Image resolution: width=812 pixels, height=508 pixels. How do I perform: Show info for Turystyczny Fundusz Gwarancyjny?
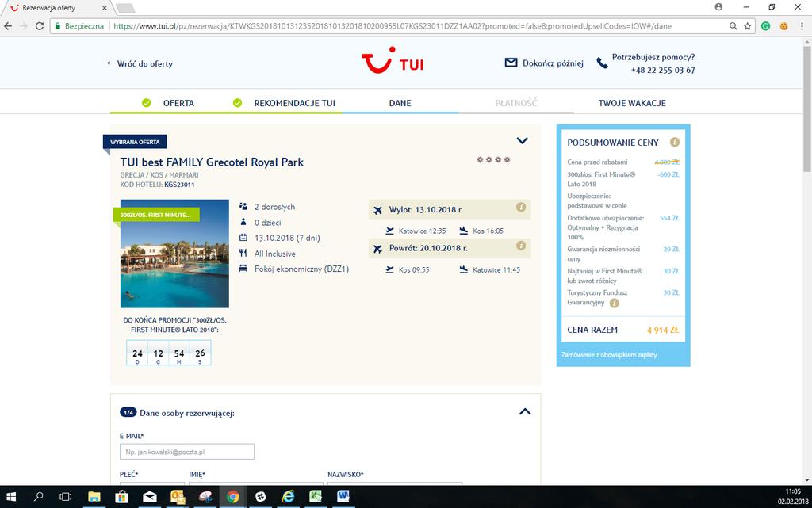point(615,304)
